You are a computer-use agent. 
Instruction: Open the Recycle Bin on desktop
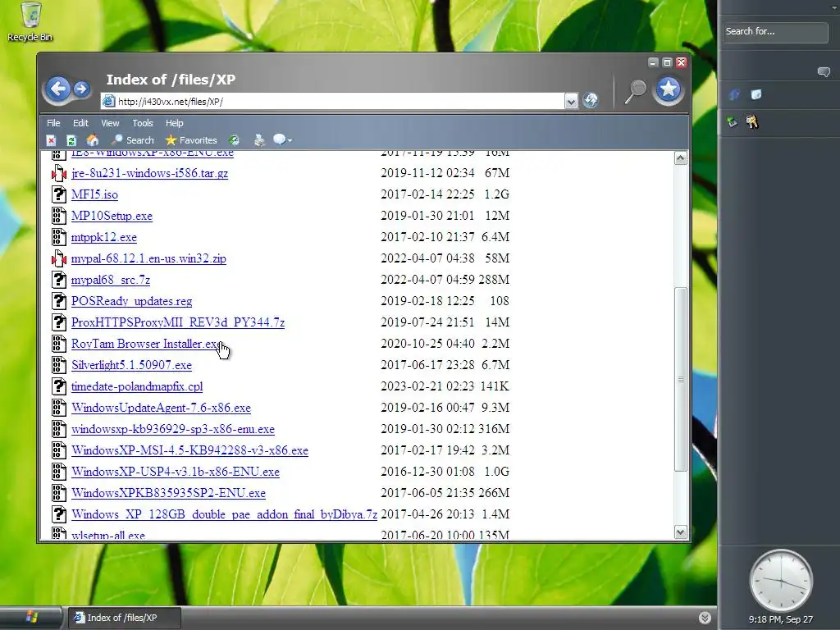point(30,21)
